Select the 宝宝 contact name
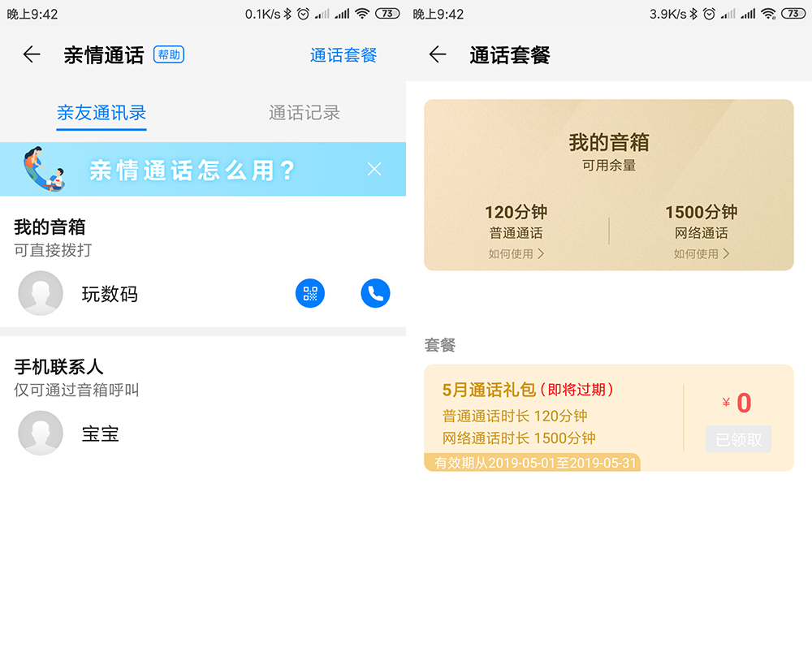Image resolution: width=812 pixels, height=656 pixels. pos(101,434)
